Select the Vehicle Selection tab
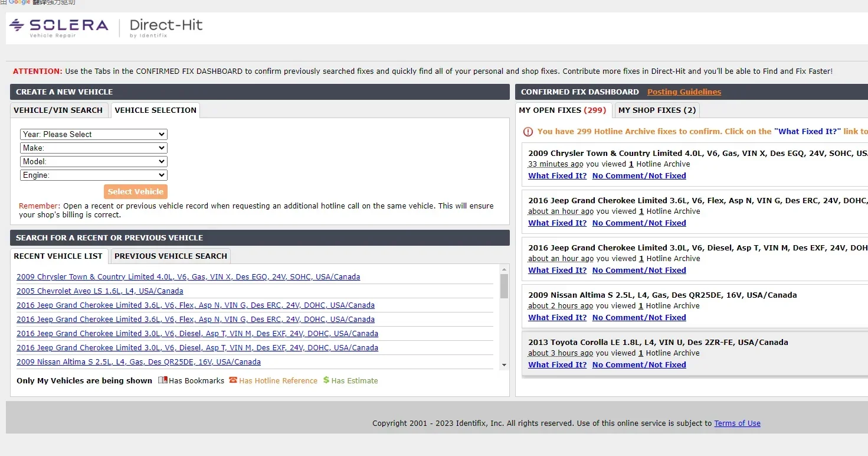 pyautogui.click(x=156, y=110)
